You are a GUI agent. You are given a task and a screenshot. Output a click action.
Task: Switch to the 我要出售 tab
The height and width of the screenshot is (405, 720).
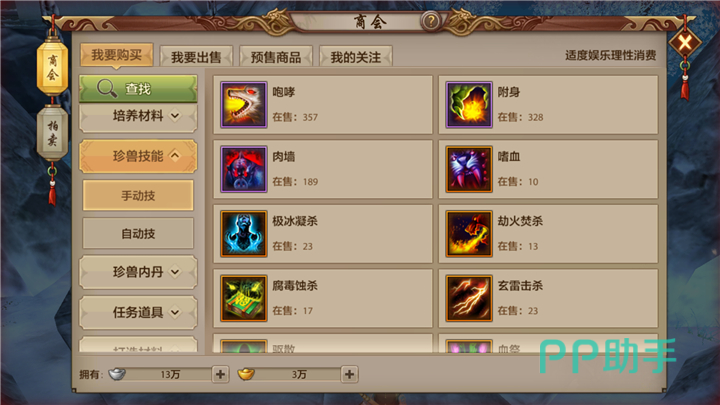pos(197,57)
